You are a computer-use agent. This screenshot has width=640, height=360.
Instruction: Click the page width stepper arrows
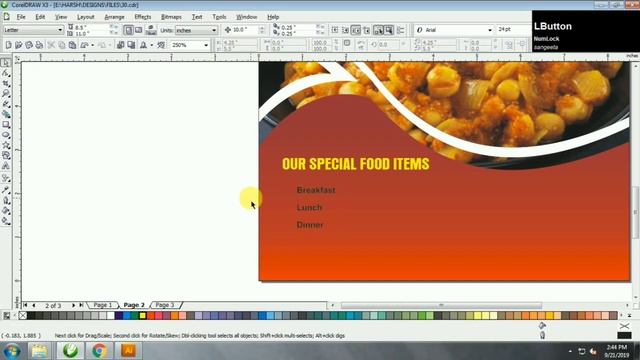coord(114,27)
